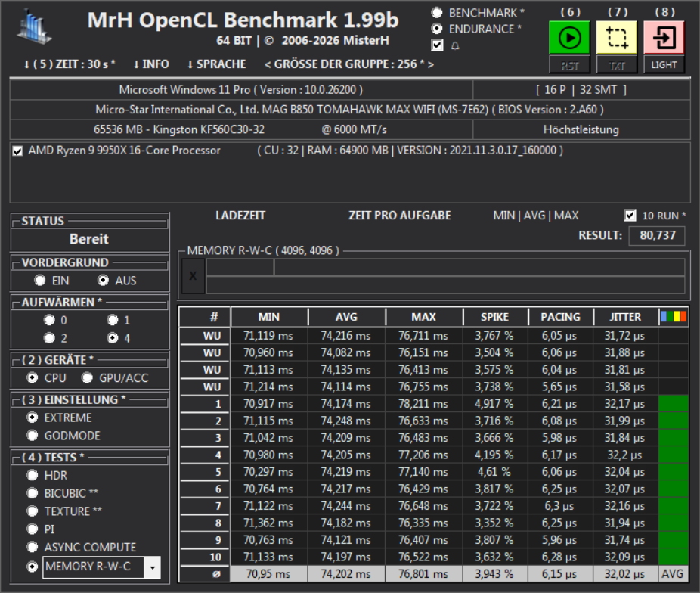Click the SPIKE column header
The height and width of the screenshot is (593, 700).
point(495,317)
